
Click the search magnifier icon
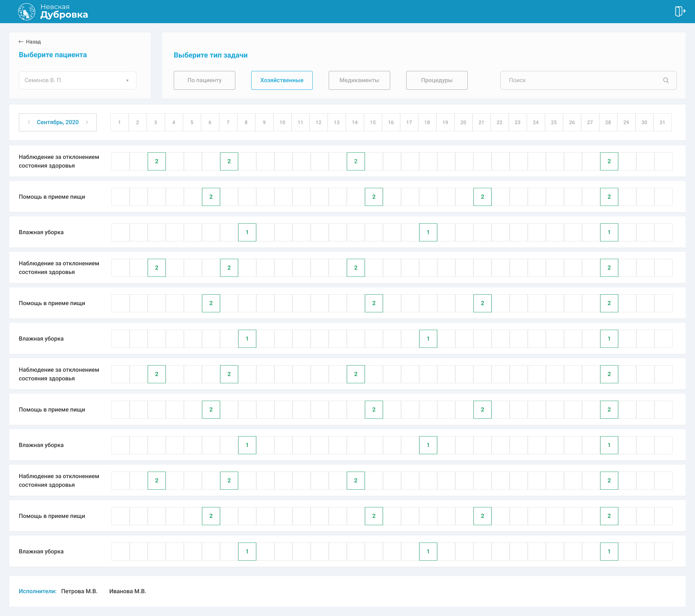point(666,80)
